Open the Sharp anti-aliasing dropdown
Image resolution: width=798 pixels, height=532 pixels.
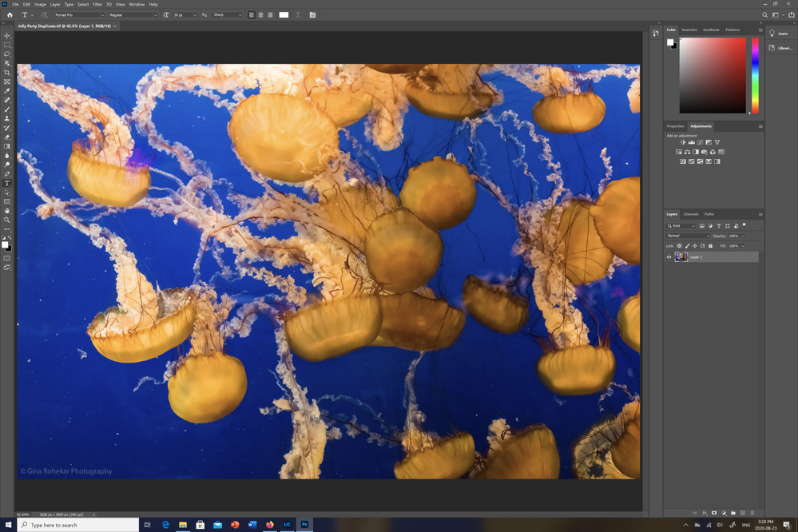227,14
